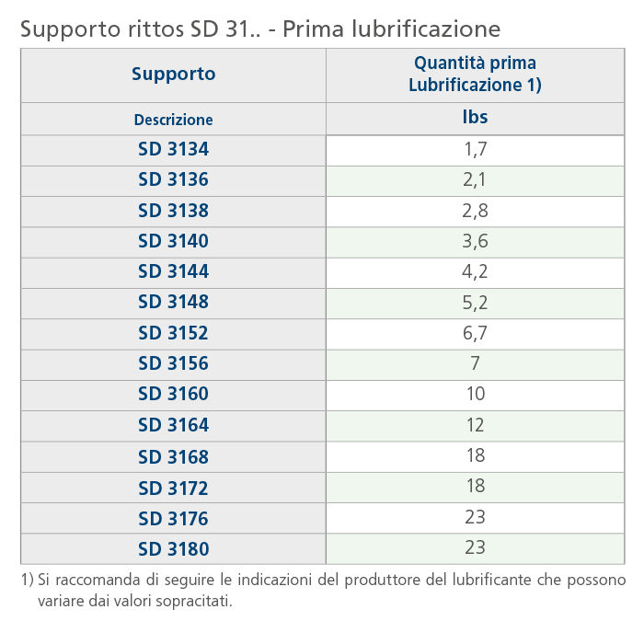Click the SD 3156 row label
Screen dimensions: 644x644
[173, 363]
